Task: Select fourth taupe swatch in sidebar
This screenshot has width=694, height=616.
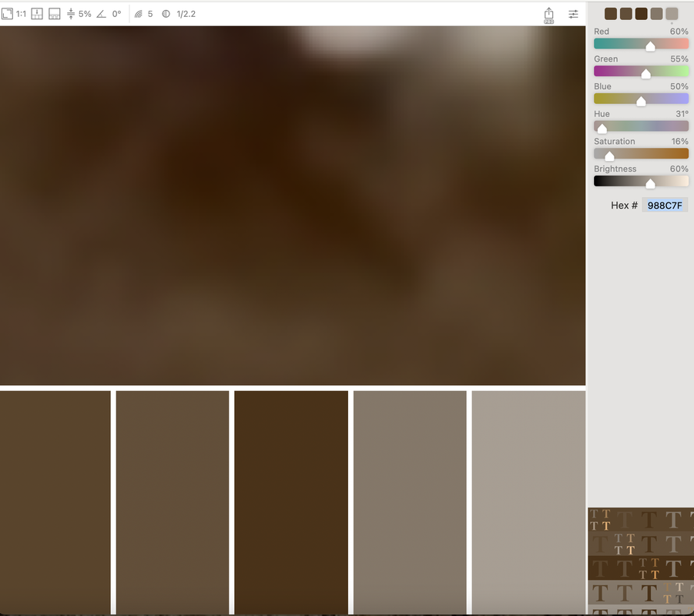Action: 656,14
